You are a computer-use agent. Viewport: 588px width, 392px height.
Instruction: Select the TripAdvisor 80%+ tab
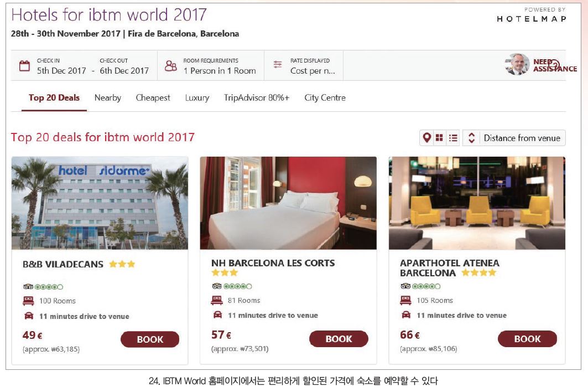[257, 97]
